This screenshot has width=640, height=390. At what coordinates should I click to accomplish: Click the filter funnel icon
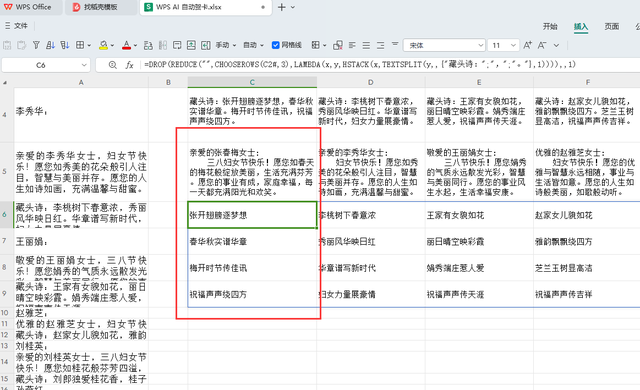[36, 45]
